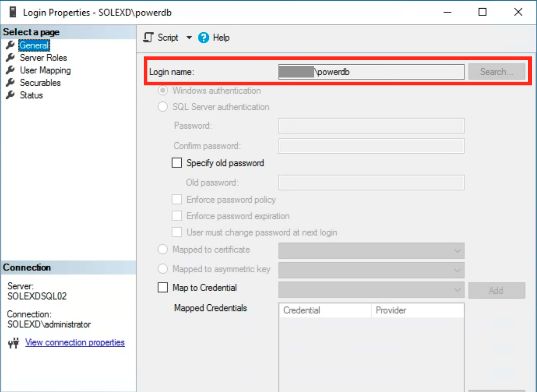
Task: Click the wrench icon beside General
Action: pos(10,45)
